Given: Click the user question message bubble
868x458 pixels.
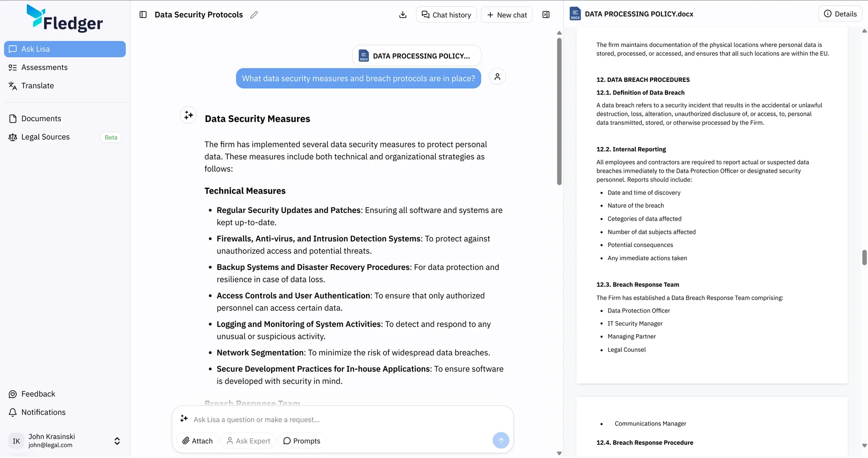Looking at the screenshot, I should 359,78.
